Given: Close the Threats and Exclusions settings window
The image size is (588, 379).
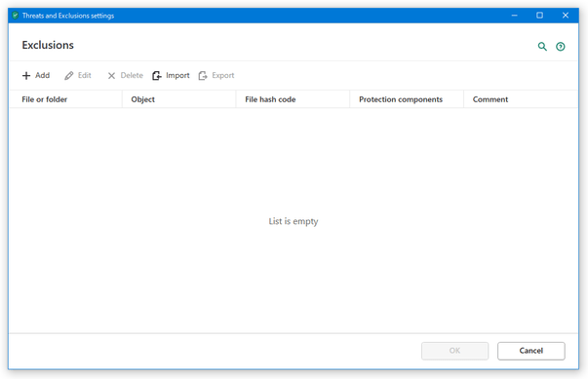Looking at the screenshot, I should (566, 16).
